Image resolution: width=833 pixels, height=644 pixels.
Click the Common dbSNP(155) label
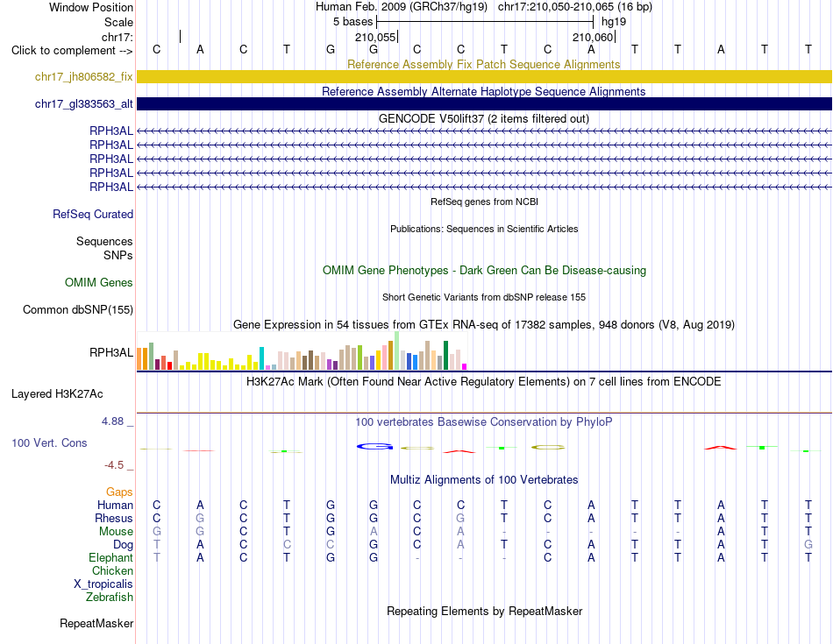point(78,309)
